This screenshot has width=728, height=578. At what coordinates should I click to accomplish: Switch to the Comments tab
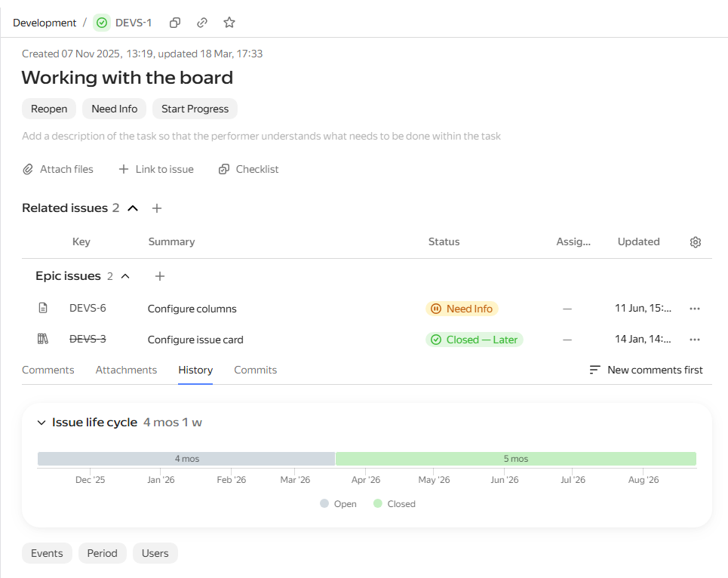pyautogui.click(x=48, y=370)
